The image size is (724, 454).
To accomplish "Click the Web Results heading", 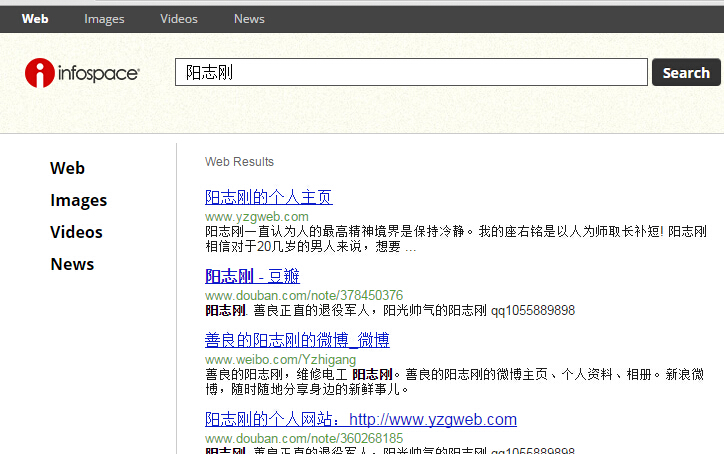I will [239, 162].
